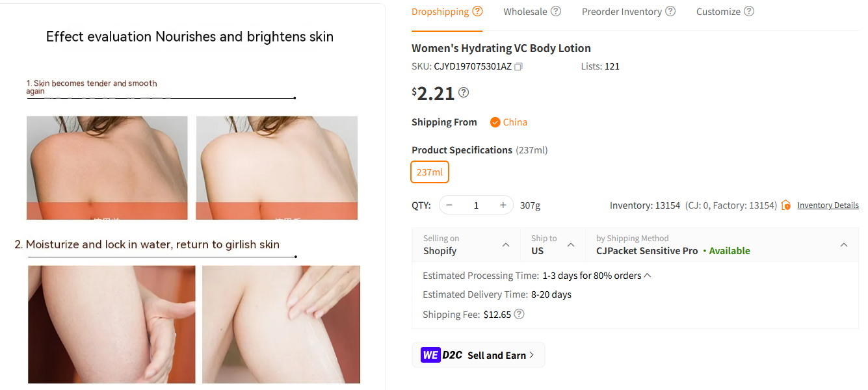This screenshot has height=390, width=868.
Task: Increase quantity with the plus stepper
Action: (x=503, y=205)
